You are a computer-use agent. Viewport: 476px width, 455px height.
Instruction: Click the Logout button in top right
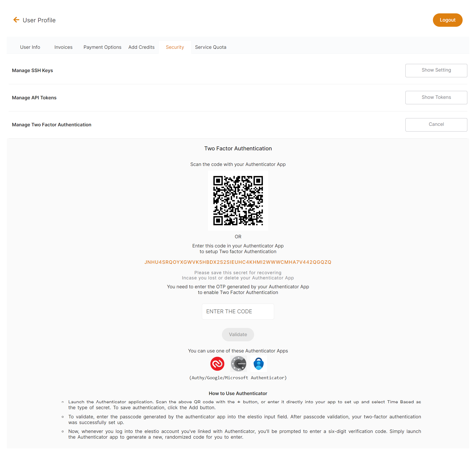coord(448,20)
